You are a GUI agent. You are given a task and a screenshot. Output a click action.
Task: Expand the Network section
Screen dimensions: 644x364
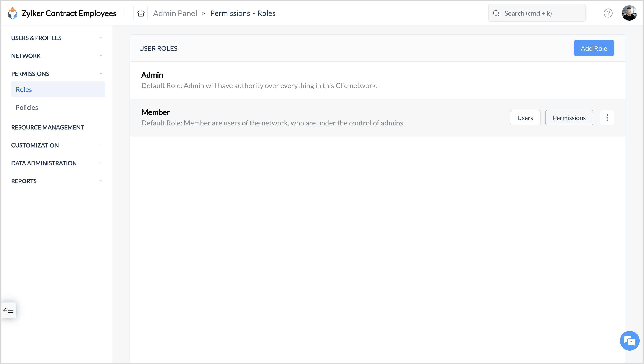(101, 56)
